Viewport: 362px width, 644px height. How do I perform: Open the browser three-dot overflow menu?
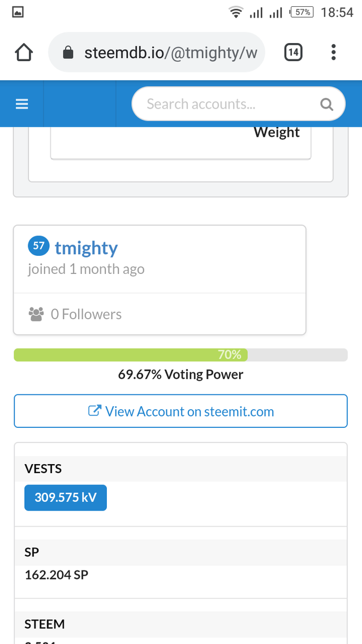click(334, 53)
